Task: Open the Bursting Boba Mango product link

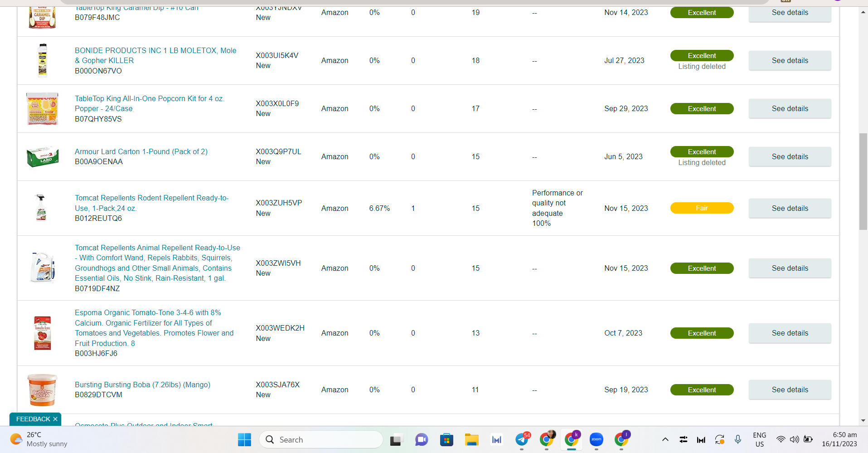Action: point(142,385)
